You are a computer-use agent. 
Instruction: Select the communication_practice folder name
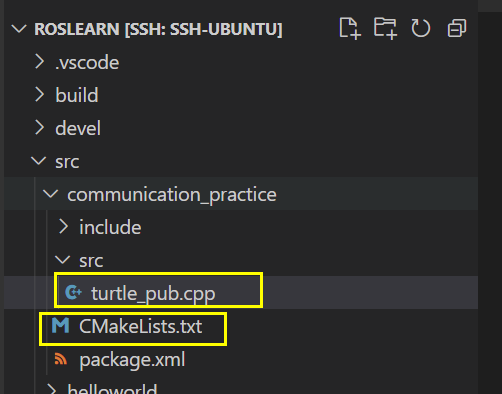(172, 195)
